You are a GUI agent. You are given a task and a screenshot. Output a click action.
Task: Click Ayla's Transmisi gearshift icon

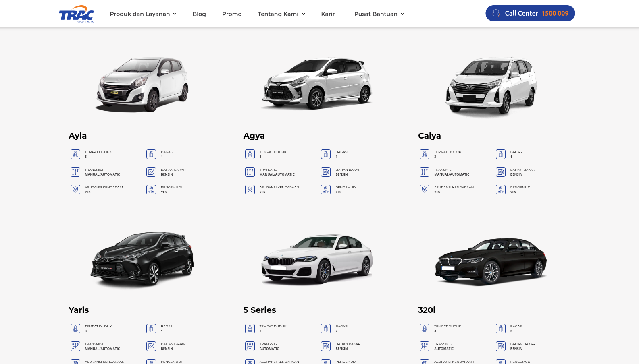click(75, 172)
